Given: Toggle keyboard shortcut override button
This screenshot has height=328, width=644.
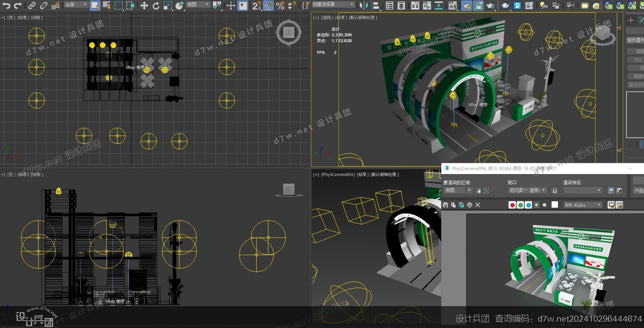Looking at the screenshot, I should point(243,6).
